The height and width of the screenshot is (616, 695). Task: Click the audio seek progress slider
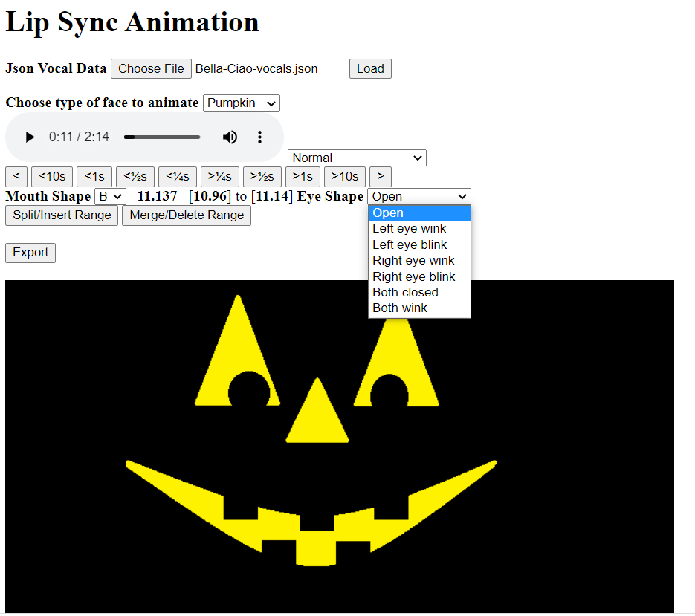(x=162, y=137)
